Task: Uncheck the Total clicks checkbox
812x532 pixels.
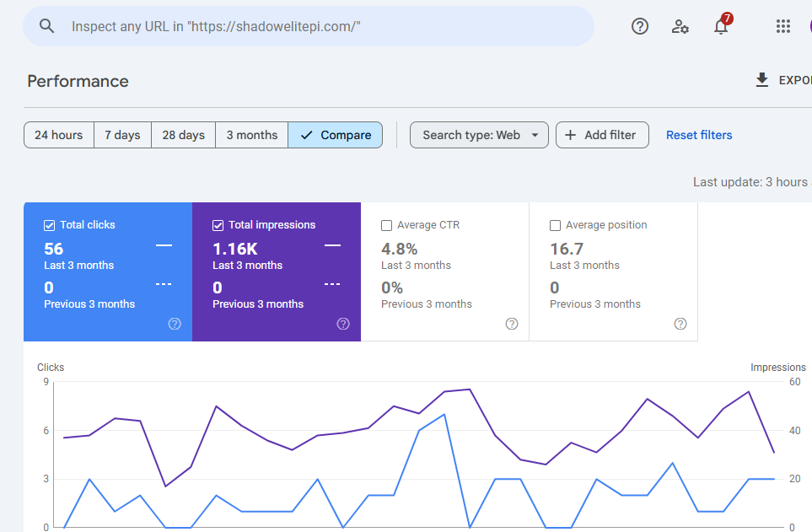Action: point(50,225)
